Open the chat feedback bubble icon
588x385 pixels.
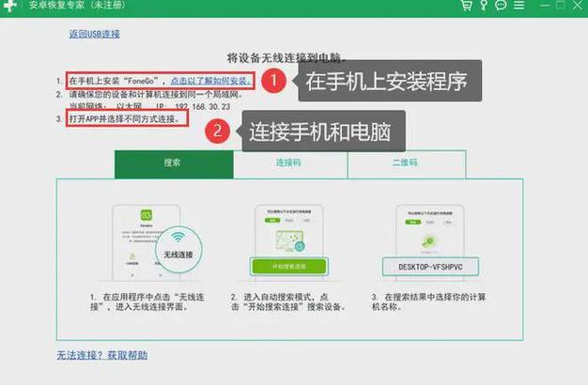(x=501, y=5)
